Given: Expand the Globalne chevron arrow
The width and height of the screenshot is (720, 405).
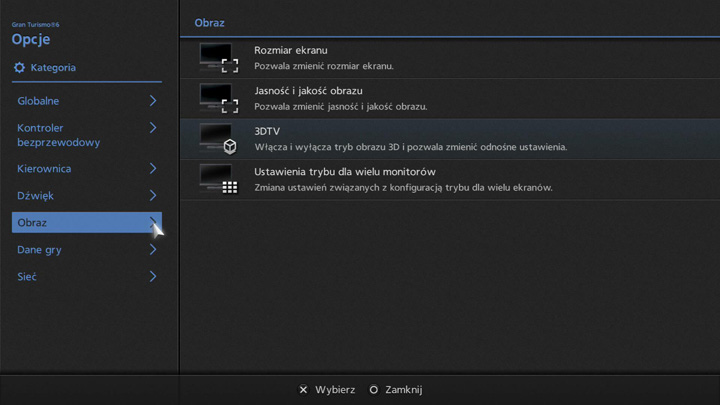Looking at the screenshot, I should pyautogui.click(x=153, y=101).
